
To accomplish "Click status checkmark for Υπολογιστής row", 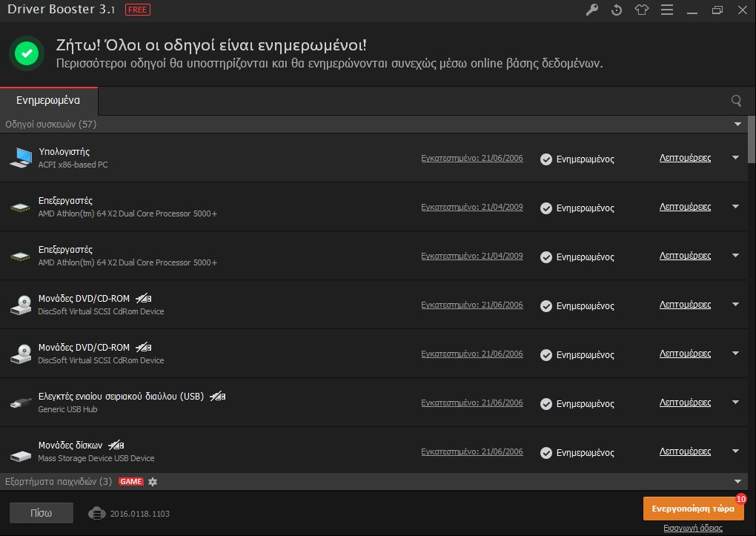I will point(546,159).
